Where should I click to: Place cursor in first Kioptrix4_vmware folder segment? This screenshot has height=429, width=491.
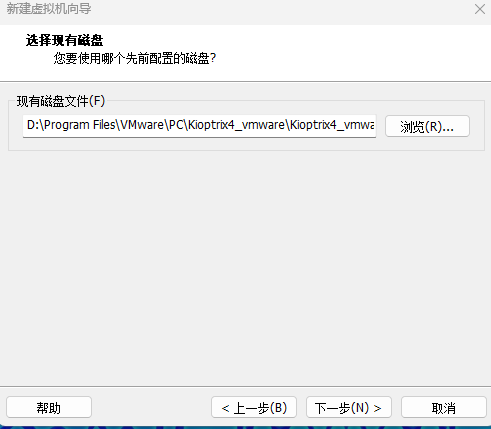236,125
